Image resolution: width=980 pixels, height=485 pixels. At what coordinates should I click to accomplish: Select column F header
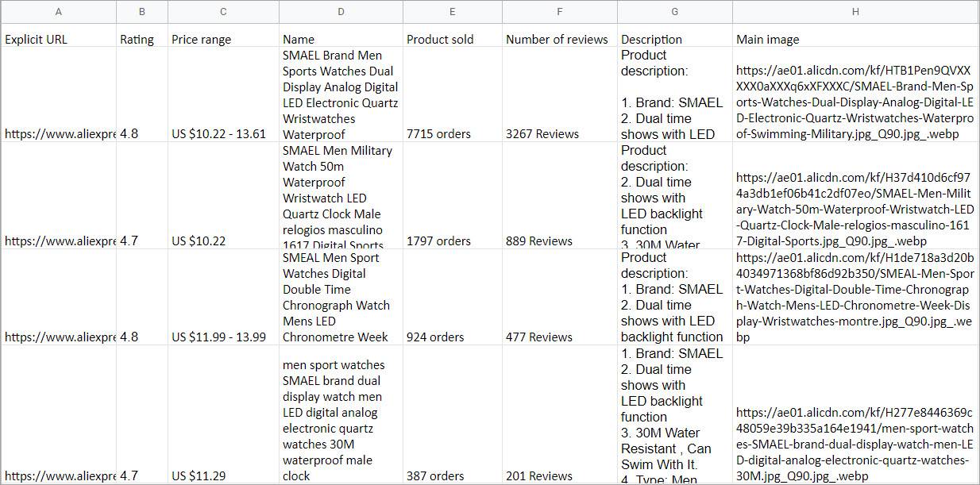(560, 12)
